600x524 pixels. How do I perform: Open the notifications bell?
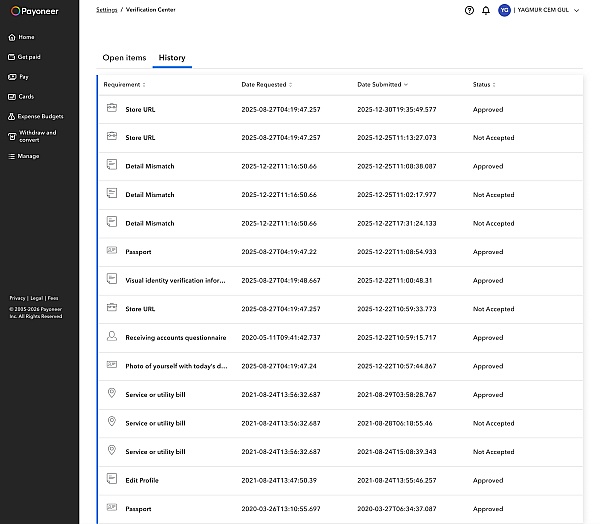pyautogui.click(x=486, y=10)
